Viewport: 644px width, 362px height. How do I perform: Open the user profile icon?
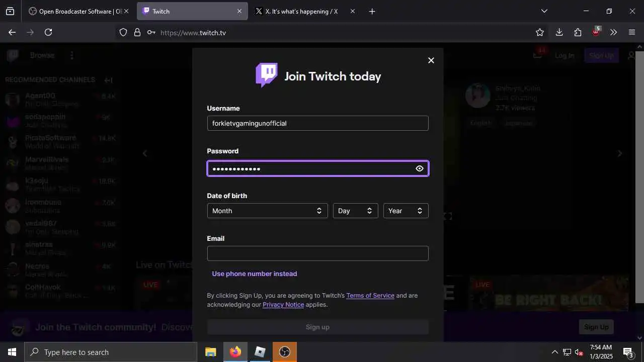[631, 55]
